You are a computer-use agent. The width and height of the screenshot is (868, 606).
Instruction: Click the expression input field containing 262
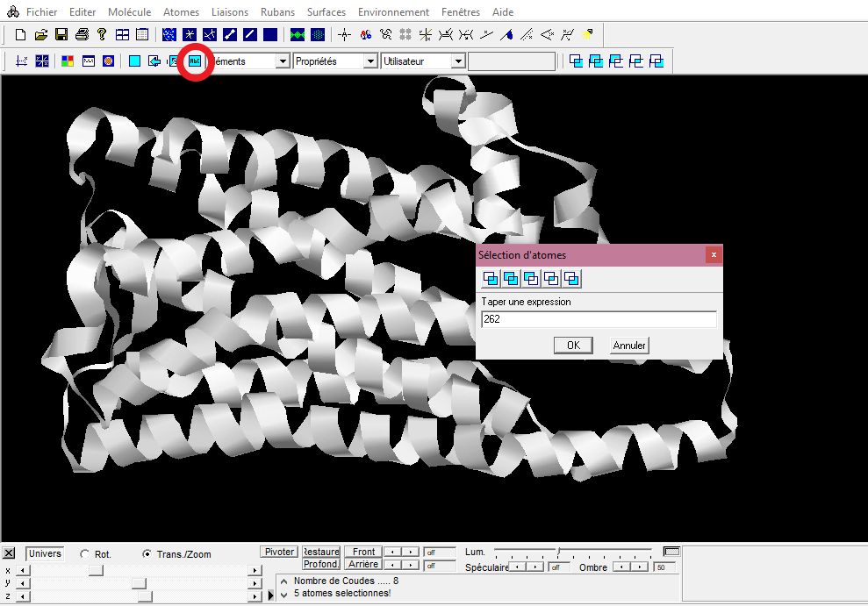pyautogui.click(x=599, y=319)
